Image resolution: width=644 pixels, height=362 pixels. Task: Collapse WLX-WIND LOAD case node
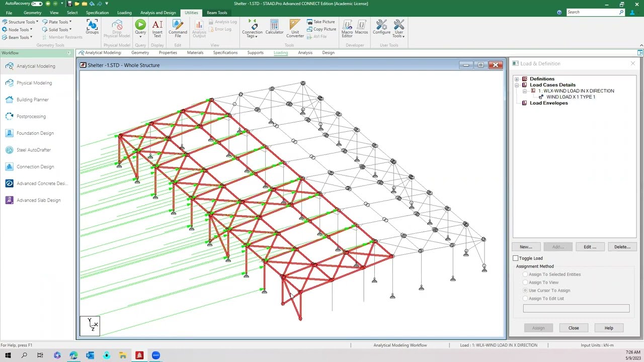[x=525, y=91]
